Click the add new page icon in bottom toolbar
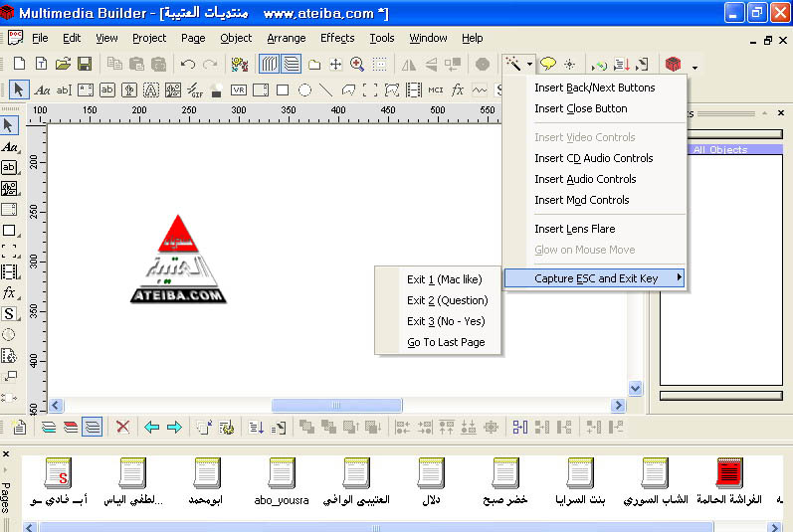Viewport: 793px width, 532px height. coord(19,428)
